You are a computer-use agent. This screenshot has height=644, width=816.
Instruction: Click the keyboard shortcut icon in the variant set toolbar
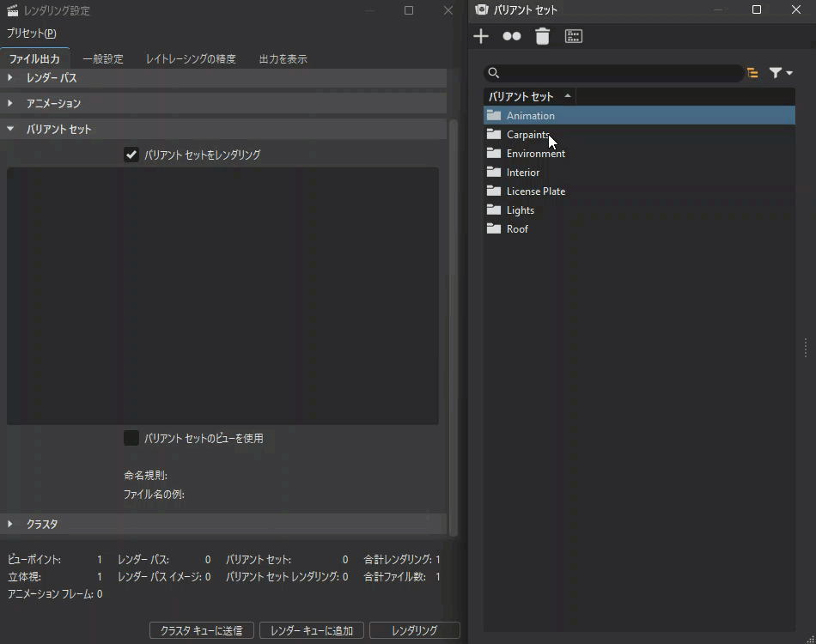click(x=574, y=36)
